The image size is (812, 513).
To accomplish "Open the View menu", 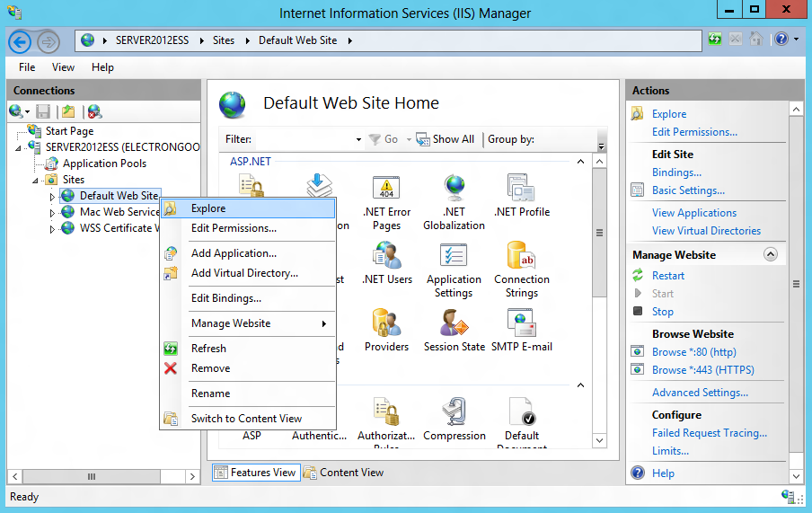I will [63, 67].
